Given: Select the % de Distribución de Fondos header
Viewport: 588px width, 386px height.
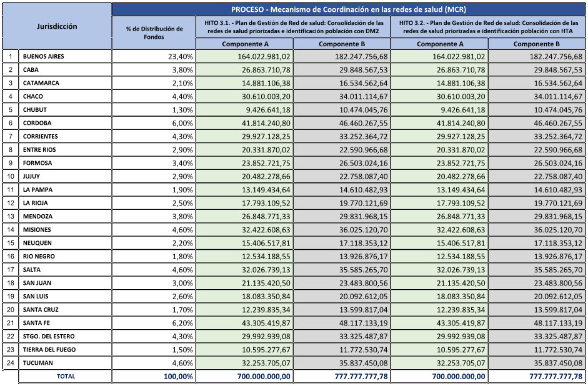Looking at the screenshot, I should click(x=154, y=33).
